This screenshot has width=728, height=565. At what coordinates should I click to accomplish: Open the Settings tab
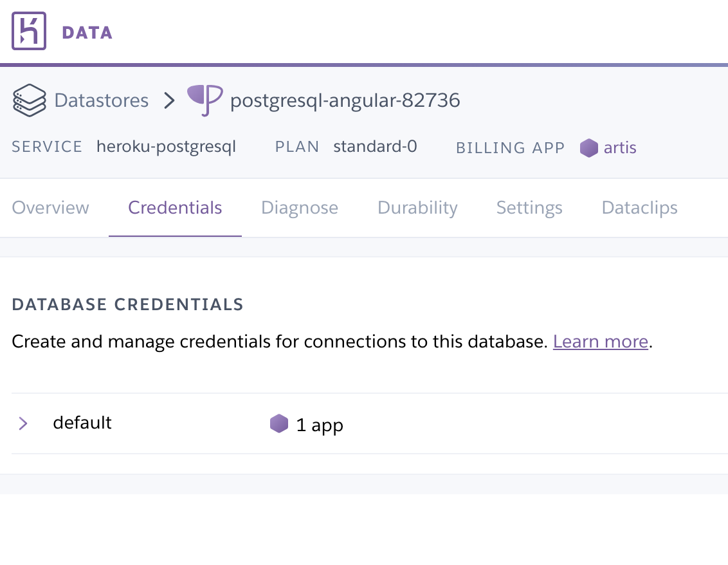[529, 208]
